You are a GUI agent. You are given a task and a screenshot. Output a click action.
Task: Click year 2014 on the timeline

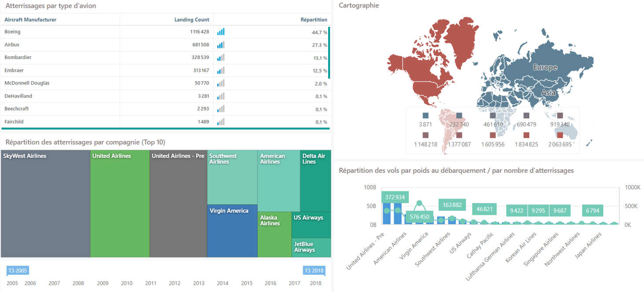(x=223, y=283)
